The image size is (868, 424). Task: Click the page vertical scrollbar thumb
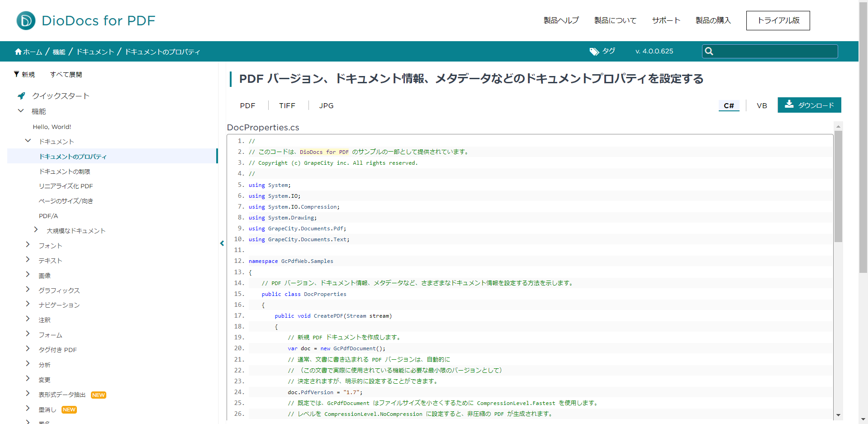[x=863, y=138]
